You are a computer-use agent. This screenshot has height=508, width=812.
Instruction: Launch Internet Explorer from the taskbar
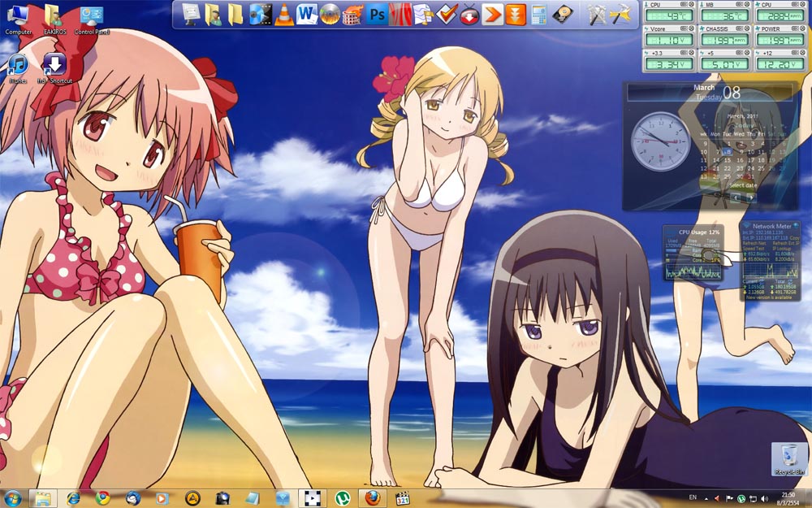point(73,498)
